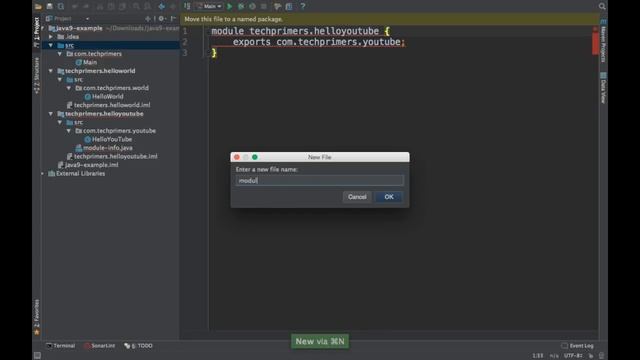Click the Find toolbar icon
Screen dimensions: 640x360
coord(136,6)
